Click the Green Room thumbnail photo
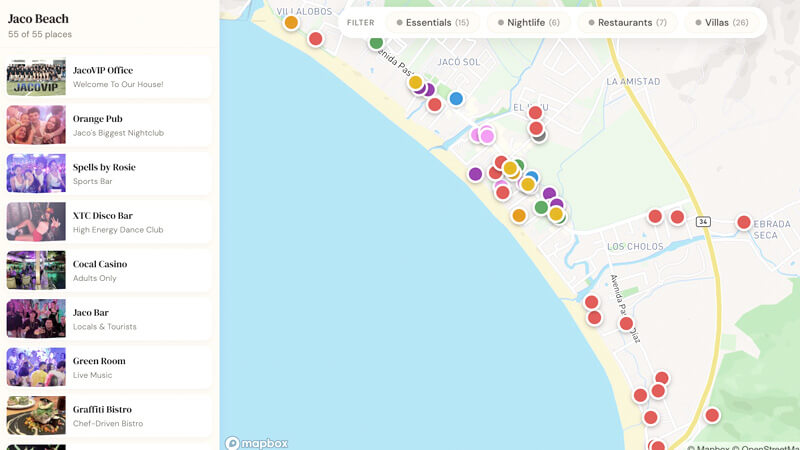Viewport: 800px width, 450px height. coord(36,367)
